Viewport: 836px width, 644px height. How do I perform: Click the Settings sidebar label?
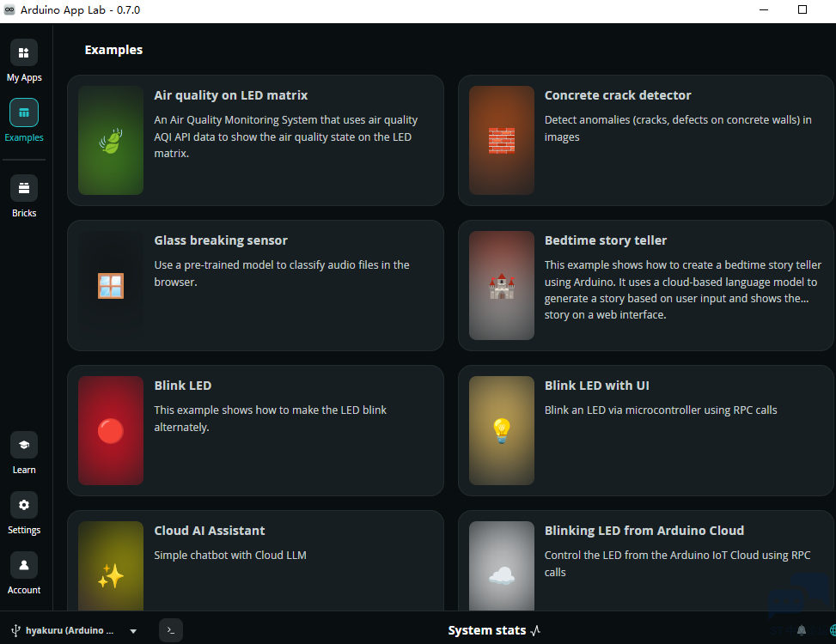pos(24,530)
